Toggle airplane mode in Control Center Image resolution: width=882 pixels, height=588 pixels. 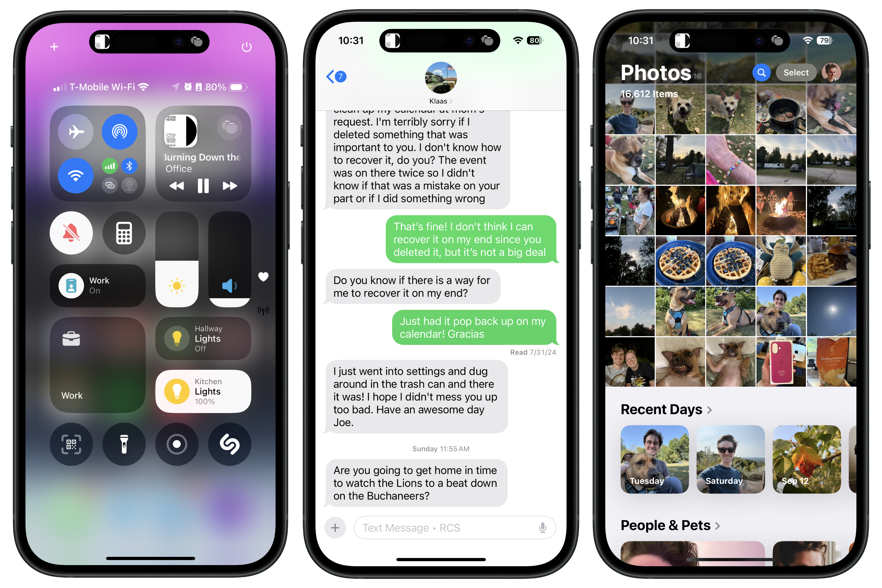74,131
